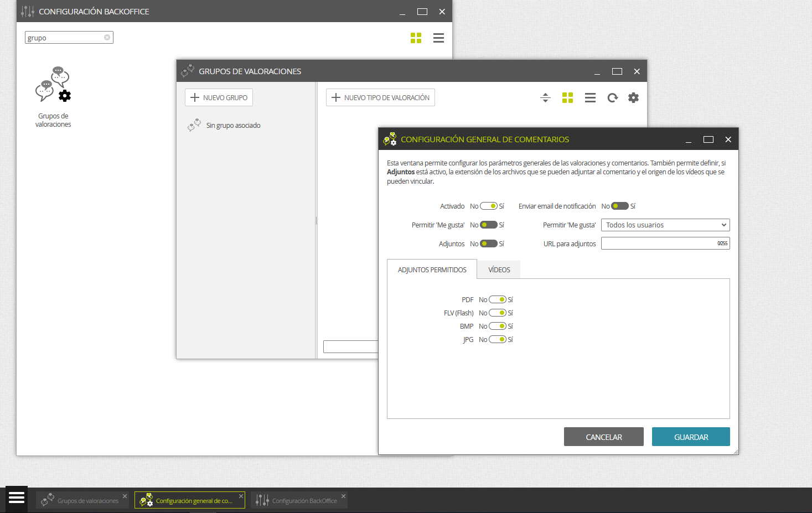812x513 pixels.
Task: Clear the 'grupo' search field
Action: pyautogui.click(x=107, y=38)
